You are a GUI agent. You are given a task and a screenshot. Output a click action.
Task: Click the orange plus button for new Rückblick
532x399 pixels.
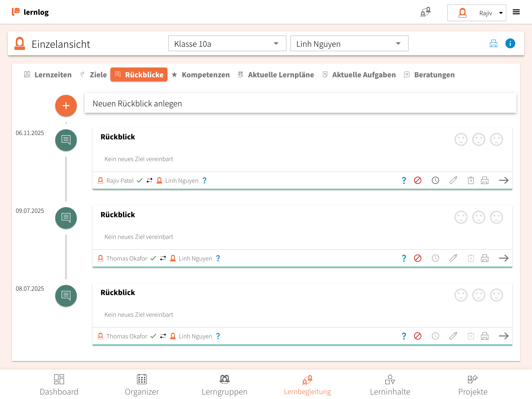point(66,106)
